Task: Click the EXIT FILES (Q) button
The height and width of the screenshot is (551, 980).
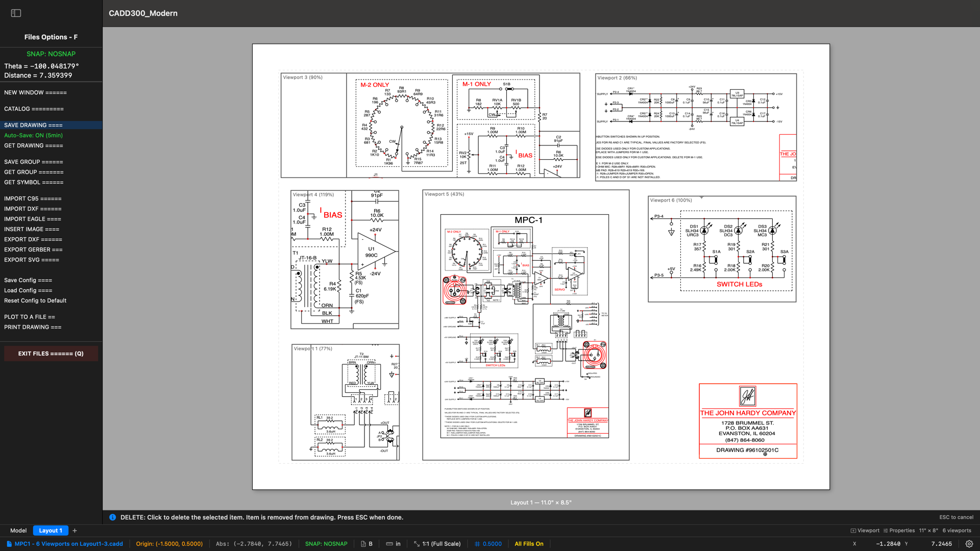Action: click(x=51, y=354)
